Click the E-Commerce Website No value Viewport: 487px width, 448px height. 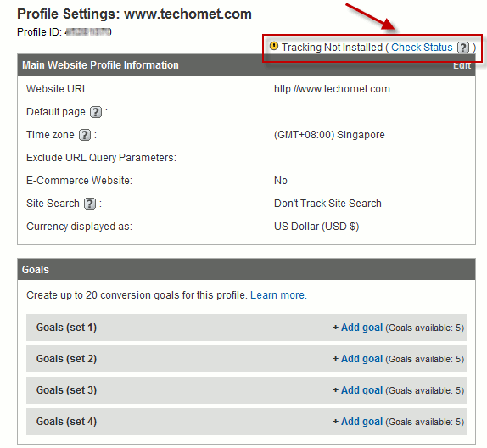(281, 181)
